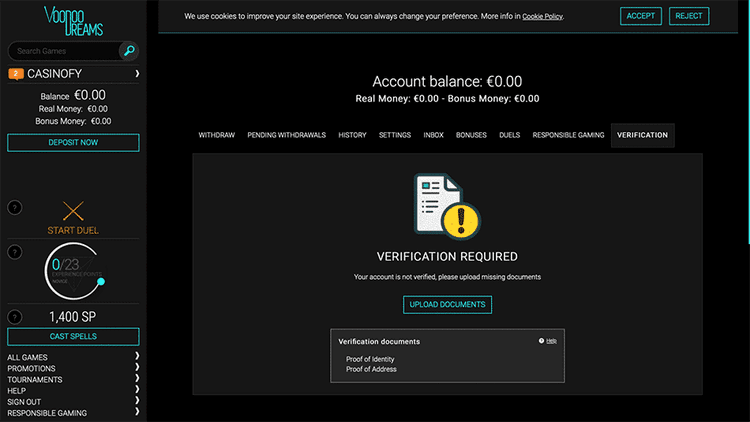Expand the All Games menu arrow
This screenshot has width=750, height=422.
pos(137,356)
